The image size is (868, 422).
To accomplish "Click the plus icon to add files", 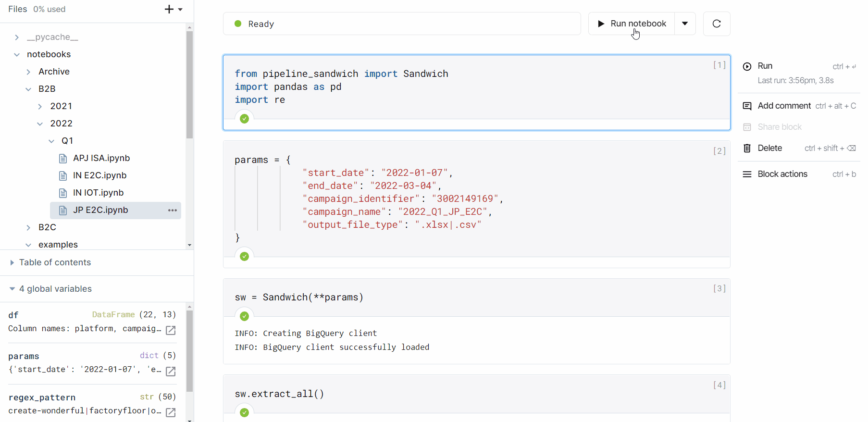I will tap(169, 9).
